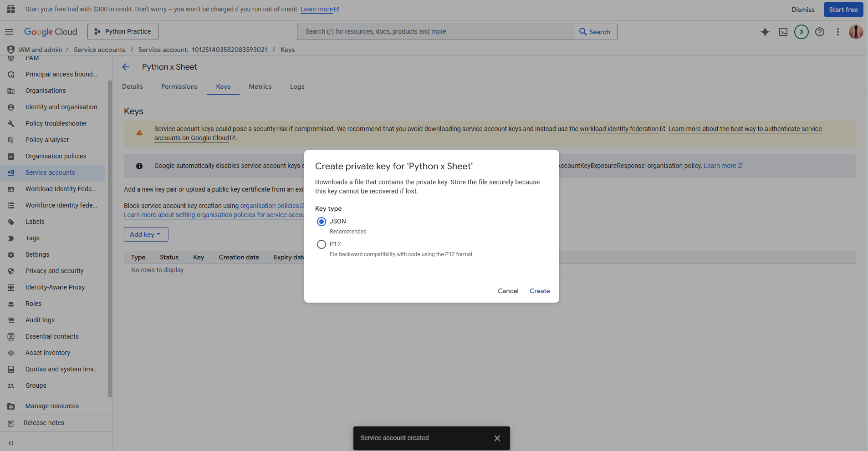Open Learn more link in info banner
Image resolution: width=868 pixels, height=451 pixels.
tap(723, 166)
